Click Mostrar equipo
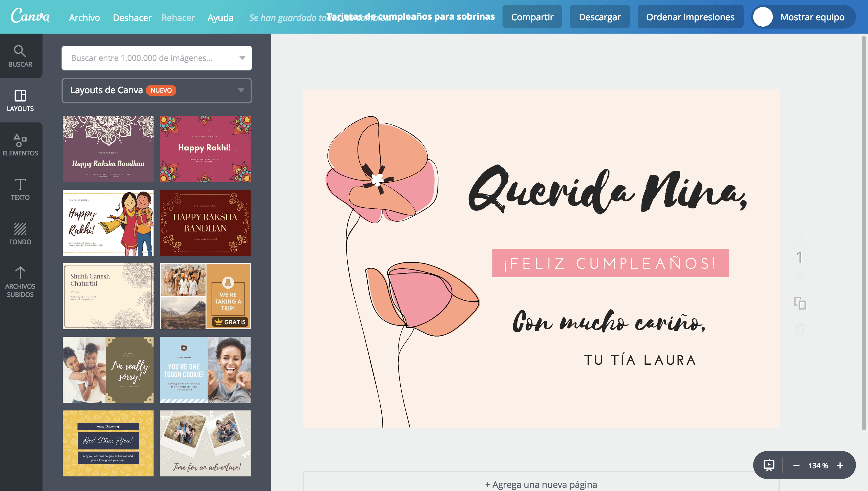Image resolution: width=868 pixels, height=491 pixels. [812, 17]
